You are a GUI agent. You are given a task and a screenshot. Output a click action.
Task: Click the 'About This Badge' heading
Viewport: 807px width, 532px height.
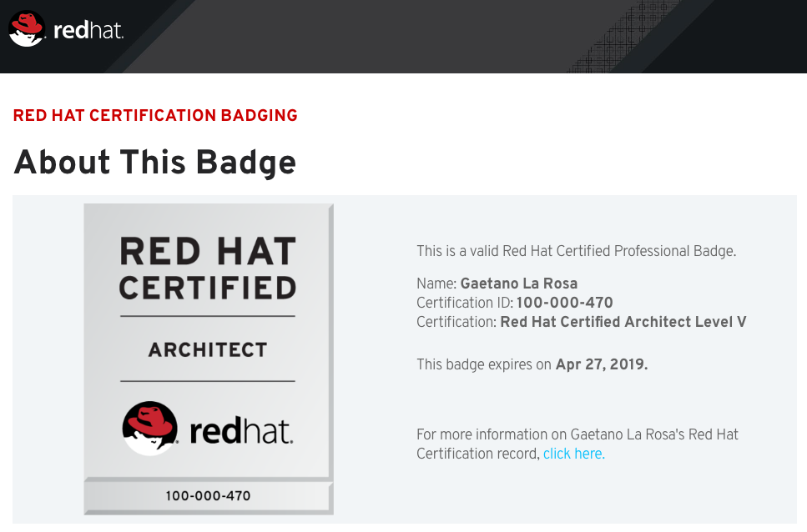click(x=155, y=162)
